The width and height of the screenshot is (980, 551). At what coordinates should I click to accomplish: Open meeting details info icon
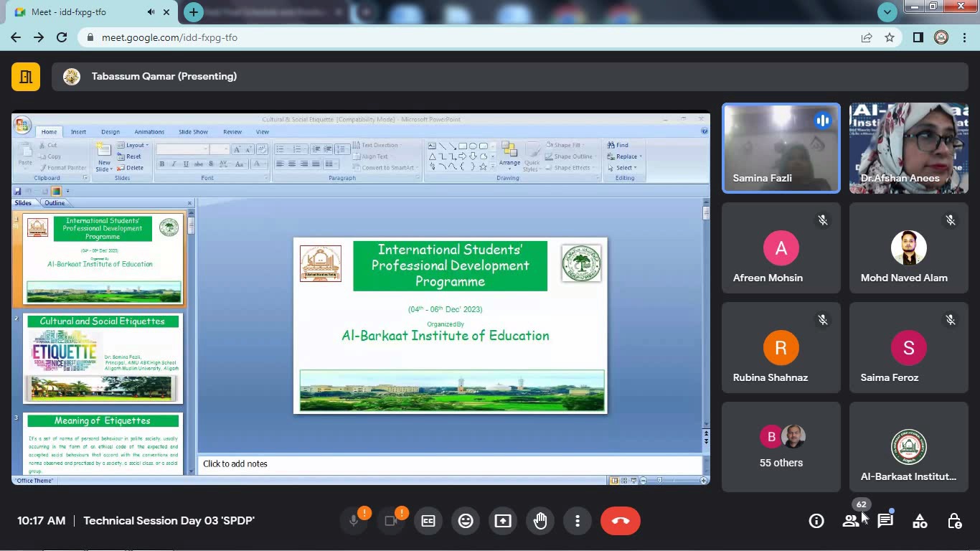pyautogui.click(x=816, y=521)
